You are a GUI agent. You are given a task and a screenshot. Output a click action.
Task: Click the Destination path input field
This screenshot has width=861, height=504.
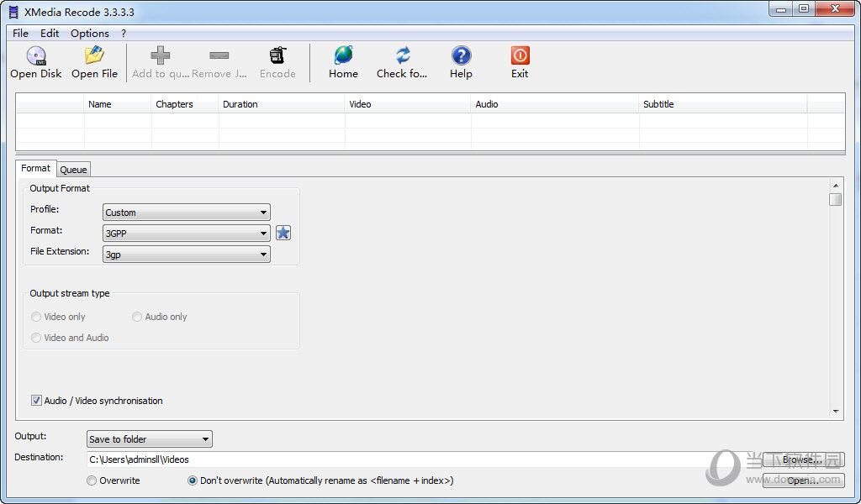coord(423,459)
